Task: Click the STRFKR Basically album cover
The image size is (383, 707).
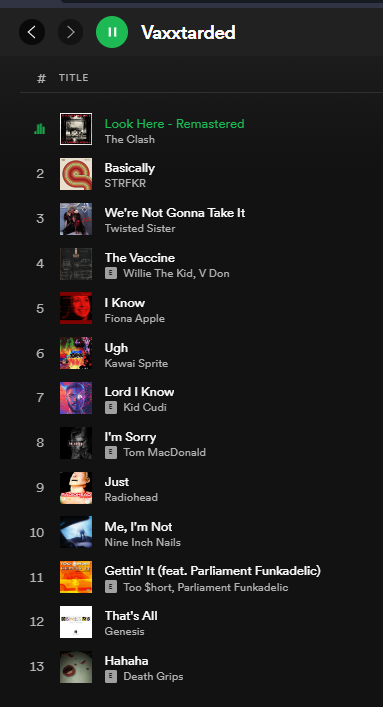Action: [x=76, y=174]
